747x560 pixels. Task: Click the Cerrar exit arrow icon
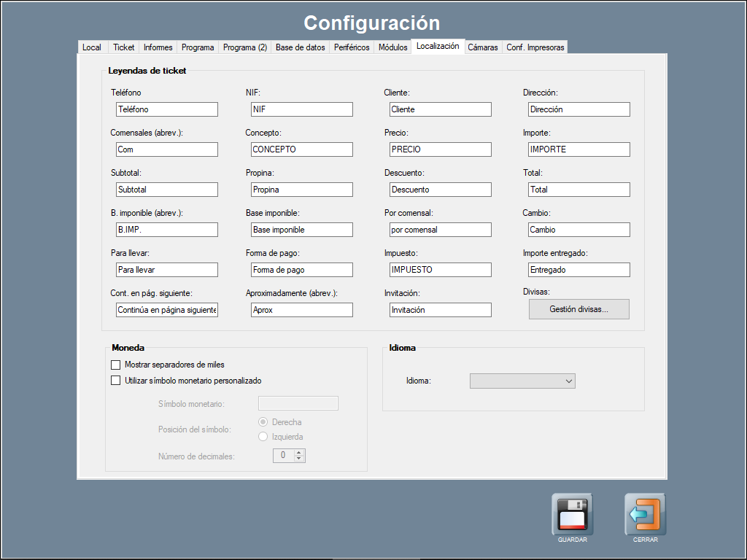click(645, 515)
